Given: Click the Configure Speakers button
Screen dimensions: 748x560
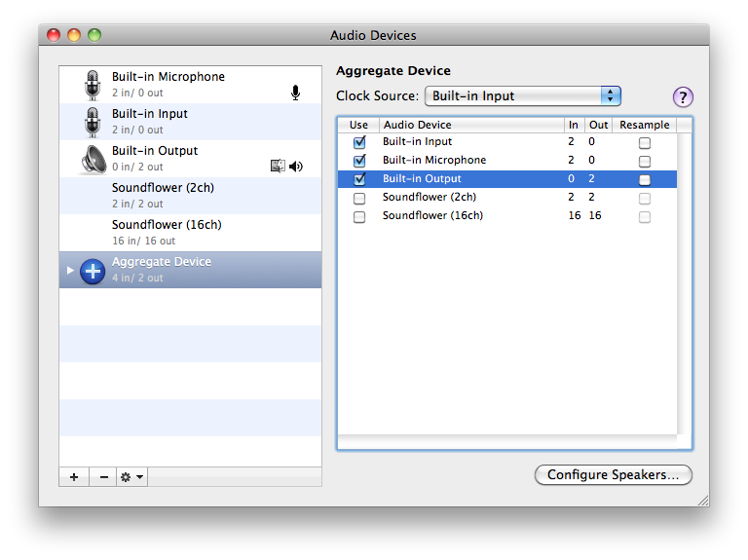Looking at the screenshot, I should [x=613, y=475].
